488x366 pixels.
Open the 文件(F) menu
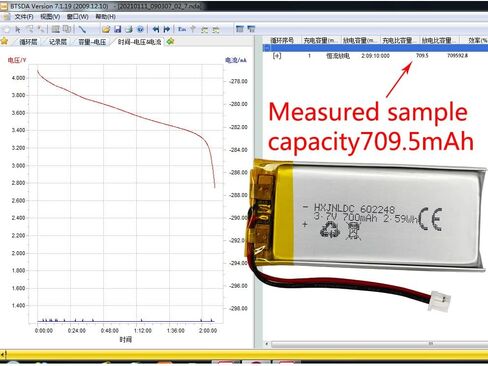(23, 17)
